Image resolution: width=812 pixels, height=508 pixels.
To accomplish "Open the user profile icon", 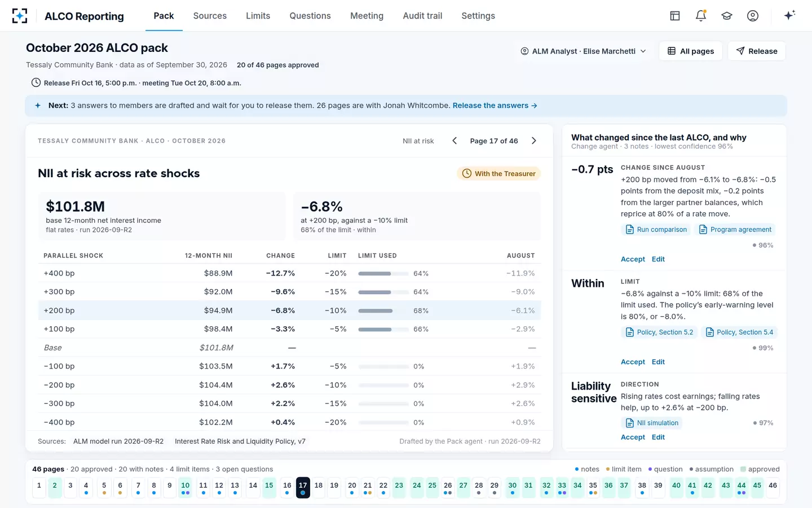I will [753, 16].
